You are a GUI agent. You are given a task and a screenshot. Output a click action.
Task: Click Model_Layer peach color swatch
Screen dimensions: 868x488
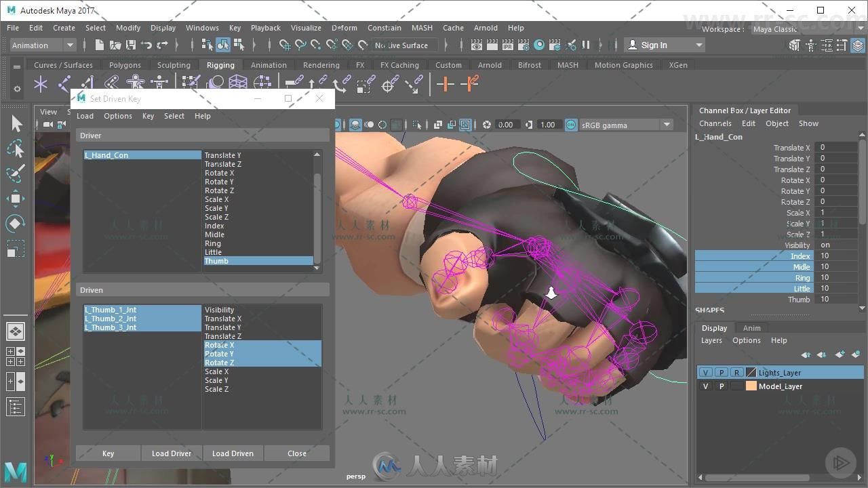coord(751,386)
